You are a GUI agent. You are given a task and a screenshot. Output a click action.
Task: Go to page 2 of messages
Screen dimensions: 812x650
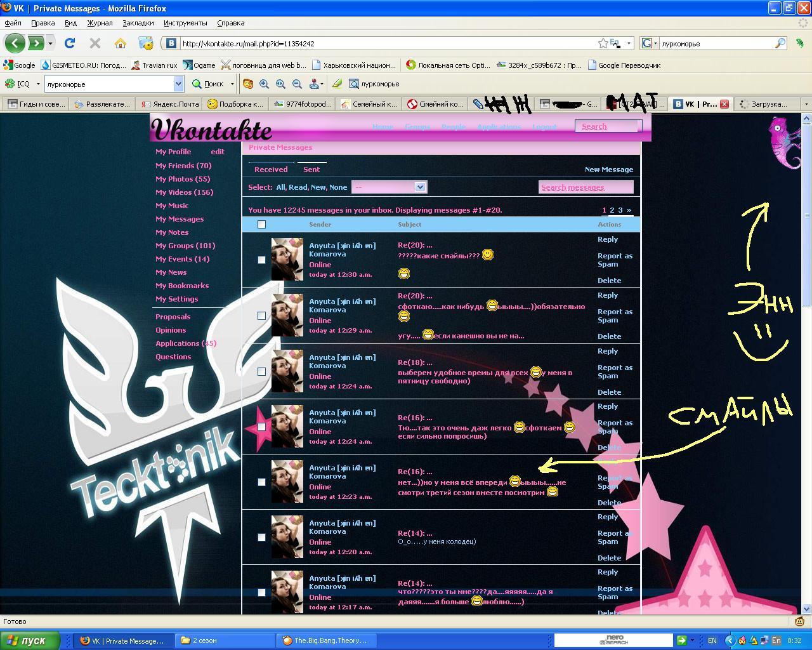click(x=612, y=210)
